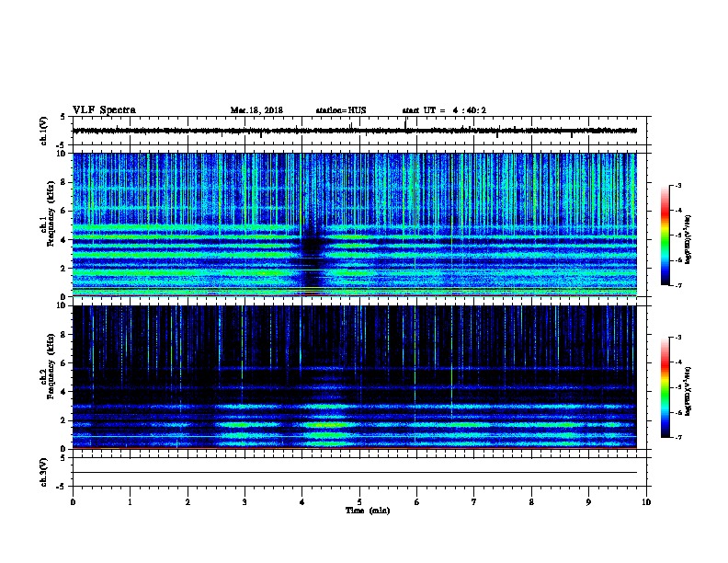Click the "10" tick on ch.1 frequency axis
The image size is (728, 563).
point(63,154)
